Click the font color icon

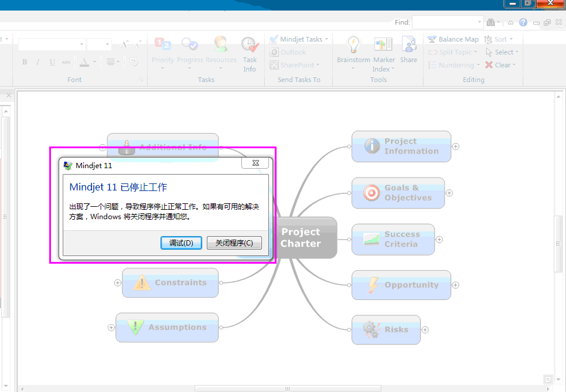coord(84,62)
